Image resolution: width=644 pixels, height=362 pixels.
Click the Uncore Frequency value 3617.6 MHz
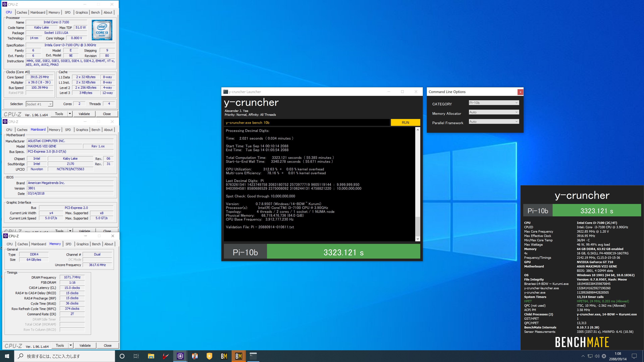[x=97, y=265]
